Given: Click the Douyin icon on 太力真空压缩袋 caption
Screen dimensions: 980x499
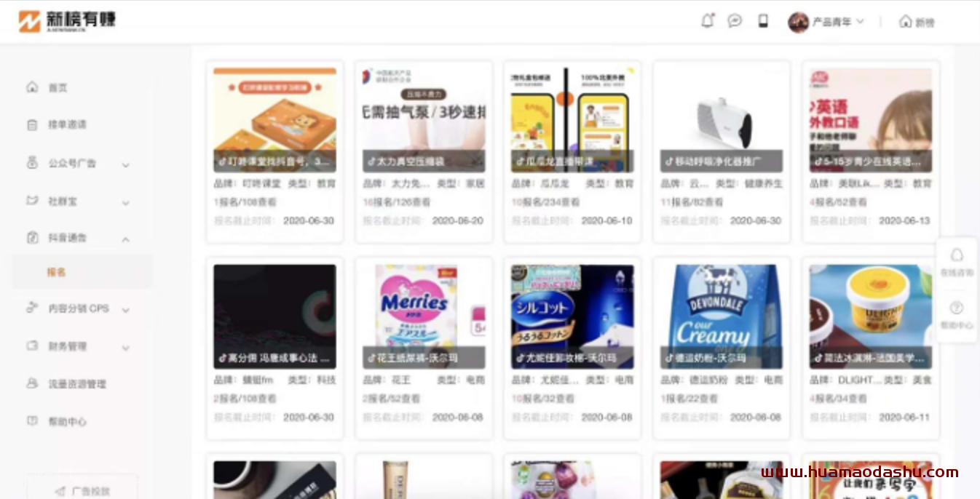Looking at the screenshot, I should tap(371, 161).
